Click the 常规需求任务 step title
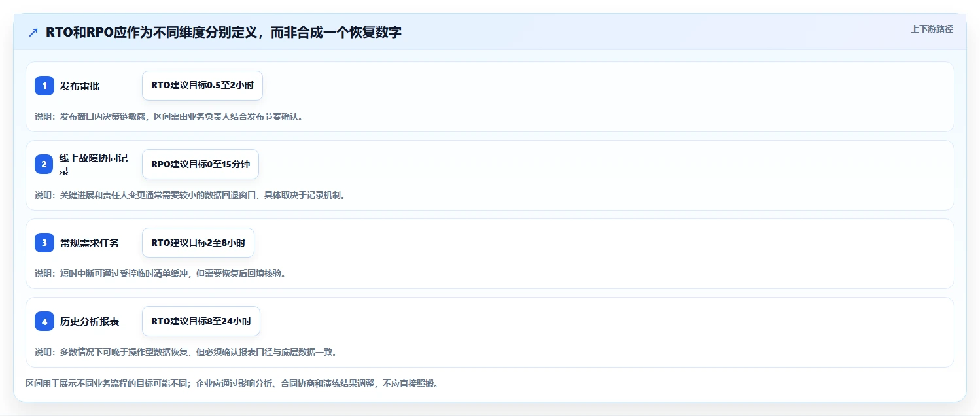The width and height of the screenshot is (980, 416). click(x=90, y=243)
